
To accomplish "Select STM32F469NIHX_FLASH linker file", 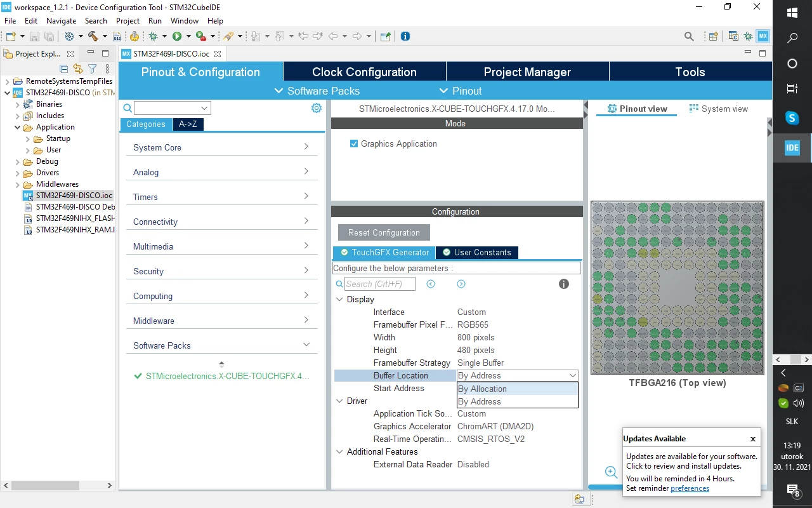I will (x=75, y=218).
